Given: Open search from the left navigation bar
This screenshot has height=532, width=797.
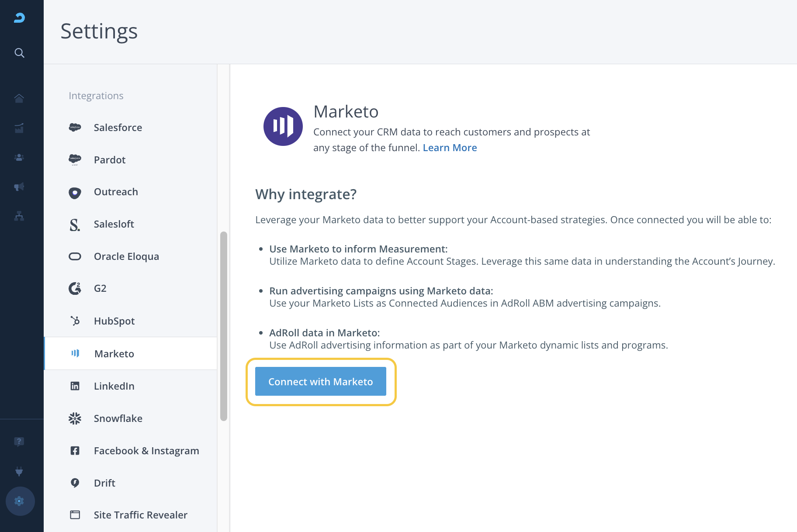Looking at the screenshot, I should [x=19, y=53].
